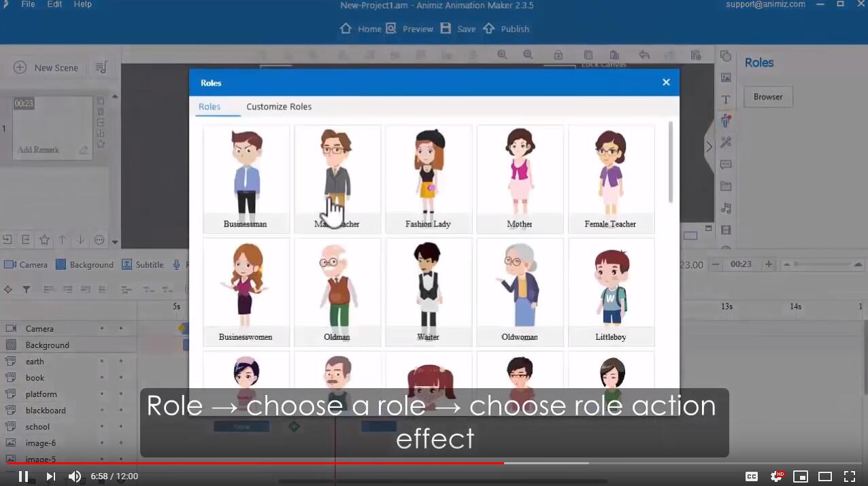The height and width of the screenshot is (486, 868).
Task: Select the Camera track row
Action: point(68,329)
